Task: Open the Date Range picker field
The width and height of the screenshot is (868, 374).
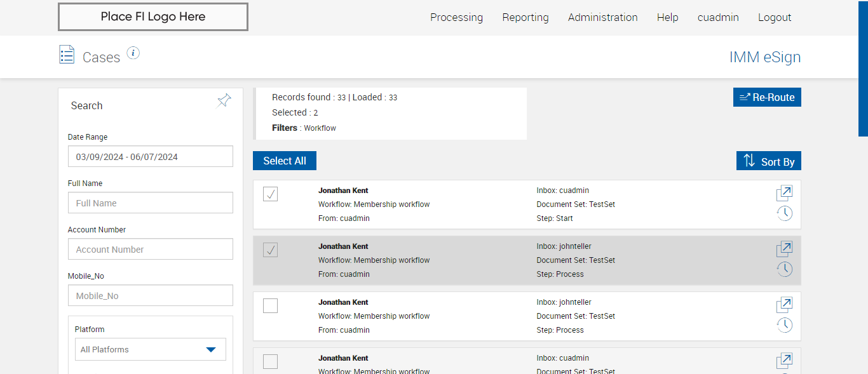Action: [x=150, y=157]
